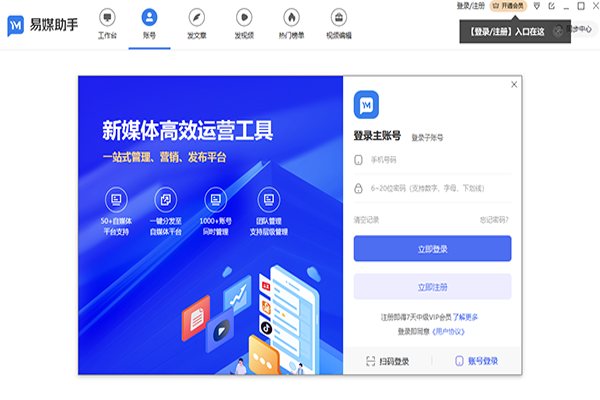The image size is (600, 400).
Task: Open the 发文章 article publishing tool
Action: pyautogui.click(x=197, y=24)
